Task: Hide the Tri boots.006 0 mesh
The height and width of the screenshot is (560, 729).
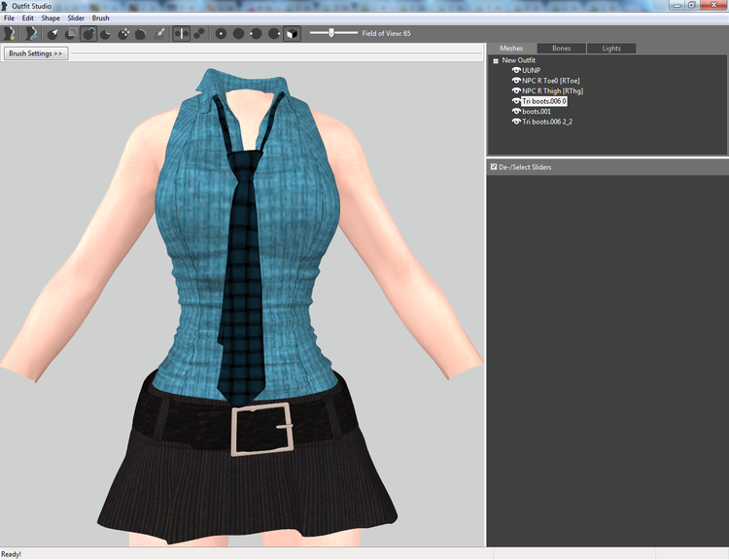Action: point(516,101)
